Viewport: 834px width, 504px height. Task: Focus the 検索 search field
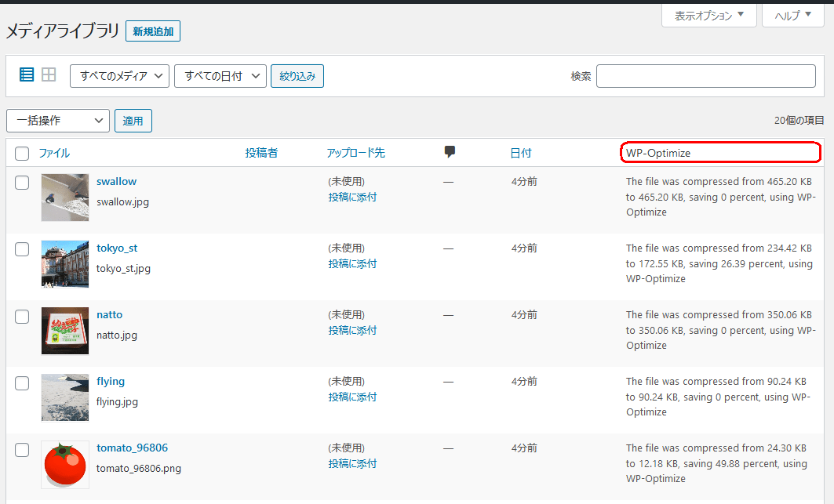pyautogui.click(x=706, y=76)
